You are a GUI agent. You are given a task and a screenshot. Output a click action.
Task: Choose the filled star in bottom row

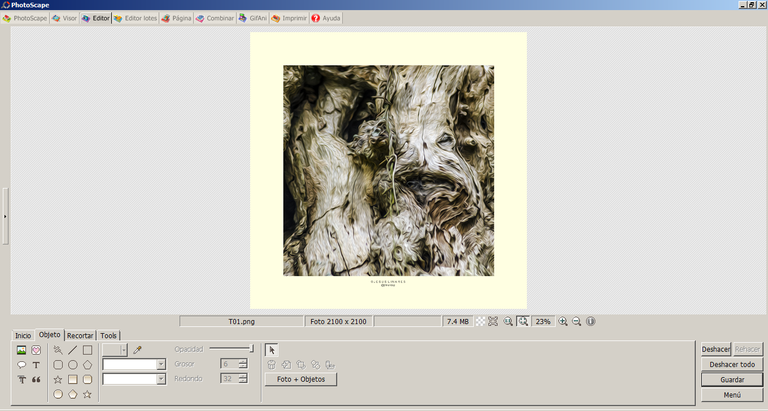87,394
